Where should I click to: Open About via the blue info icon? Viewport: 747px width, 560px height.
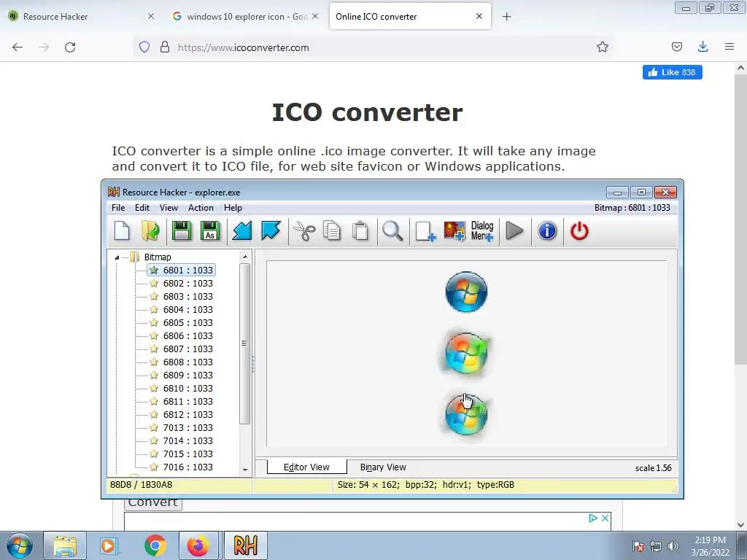pyautogui.click(x=547, y=231)
